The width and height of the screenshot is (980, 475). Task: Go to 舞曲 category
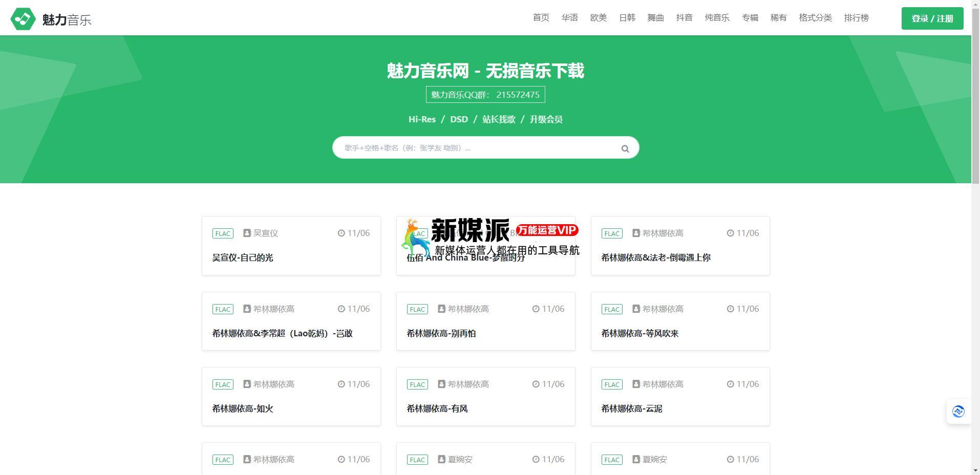[655, 18]
